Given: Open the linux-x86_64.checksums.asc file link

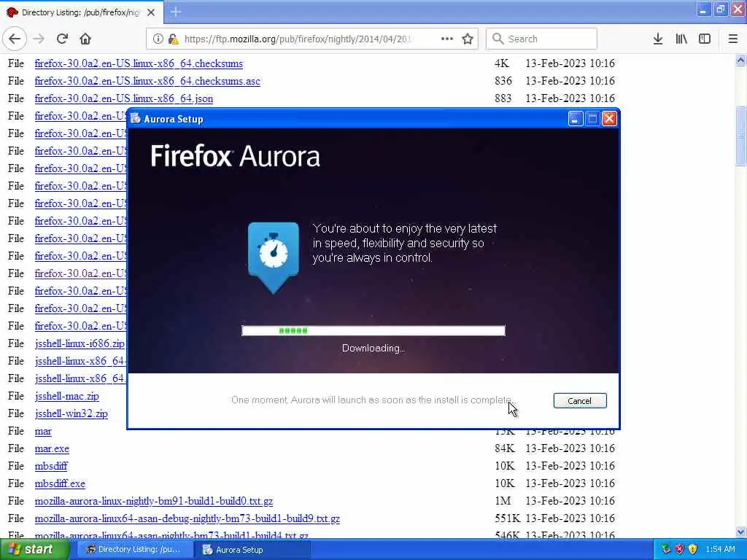Looking at the screenshot, I should 147,81.
